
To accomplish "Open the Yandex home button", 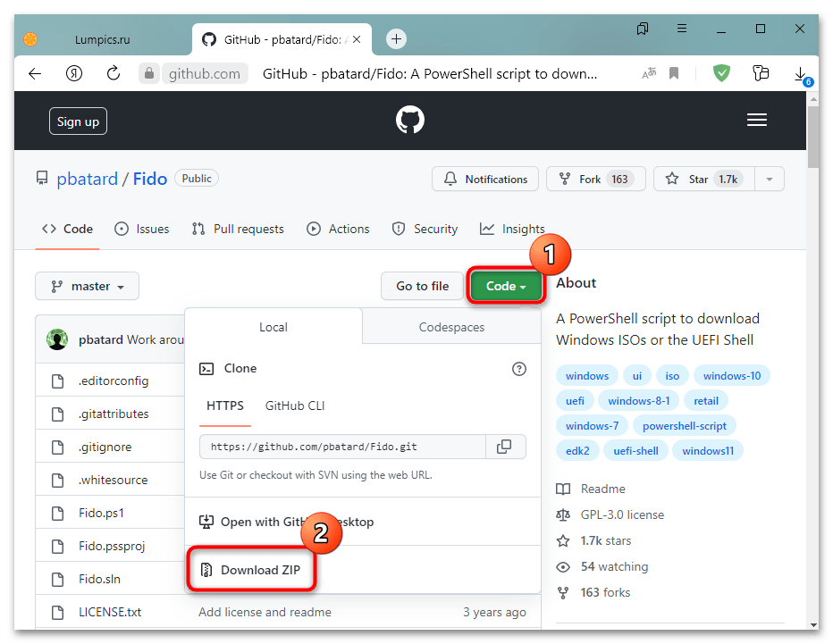I will [x=74, y=73].
